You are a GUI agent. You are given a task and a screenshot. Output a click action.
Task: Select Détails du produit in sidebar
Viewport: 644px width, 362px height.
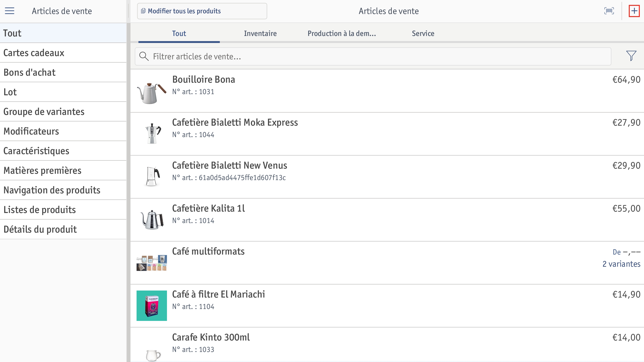click(x=63, y=229)
